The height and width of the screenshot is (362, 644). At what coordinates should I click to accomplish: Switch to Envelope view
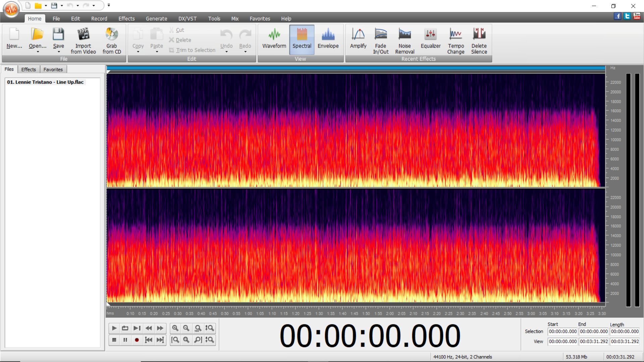click(x=328, y=39)
